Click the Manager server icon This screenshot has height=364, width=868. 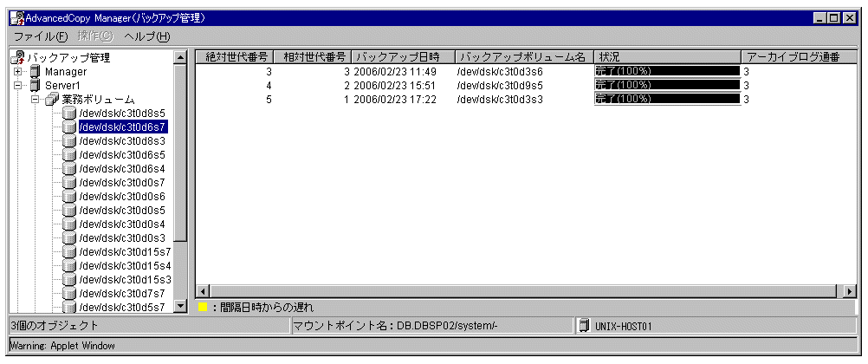pos(35,72)
